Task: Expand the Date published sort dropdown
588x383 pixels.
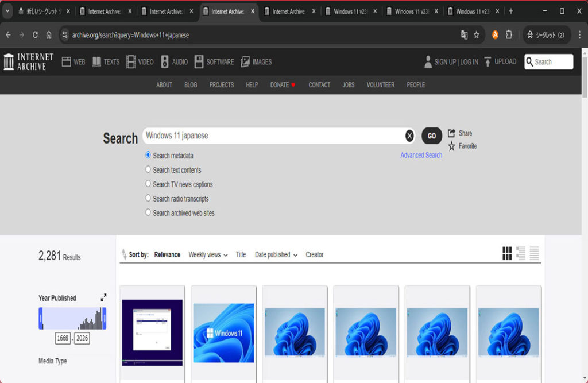Action: click(276, 254)
